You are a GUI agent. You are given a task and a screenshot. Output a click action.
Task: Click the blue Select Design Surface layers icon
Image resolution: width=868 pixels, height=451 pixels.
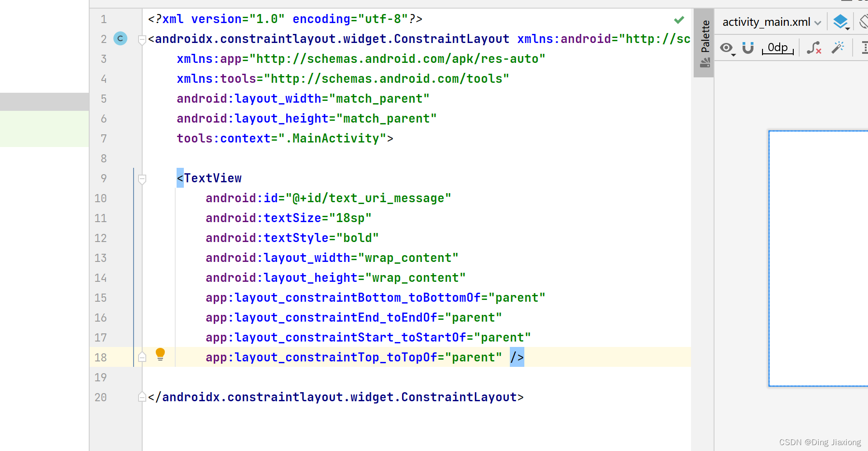coord(841,22)
